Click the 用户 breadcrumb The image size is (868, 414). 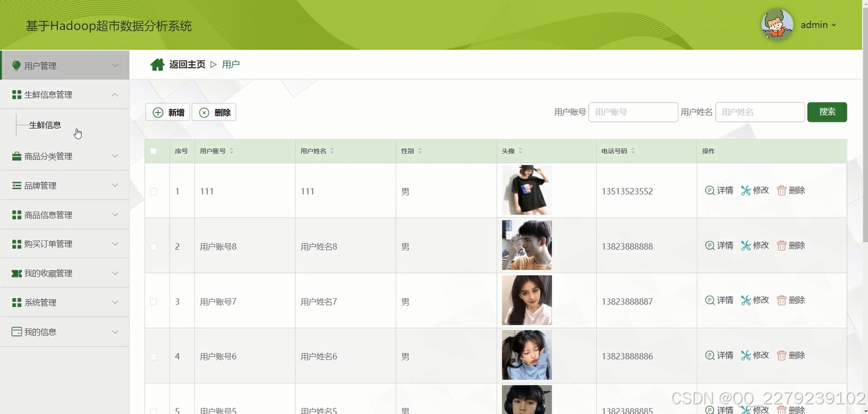[231, 65]
